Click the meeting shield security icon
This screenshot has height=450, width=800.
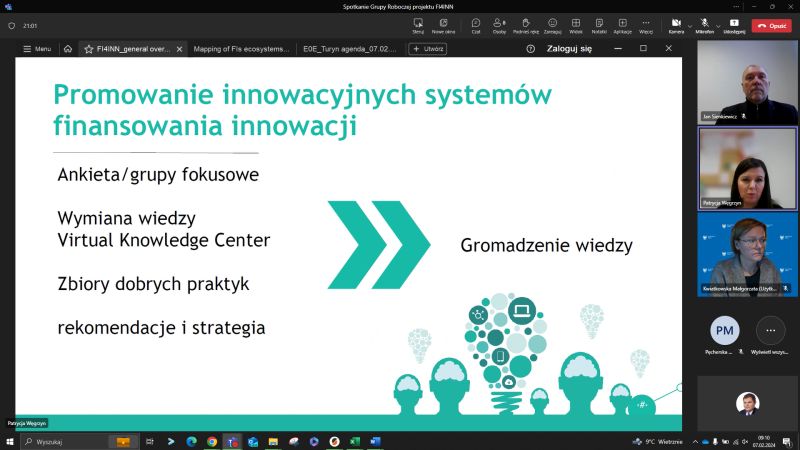[12, 26]
